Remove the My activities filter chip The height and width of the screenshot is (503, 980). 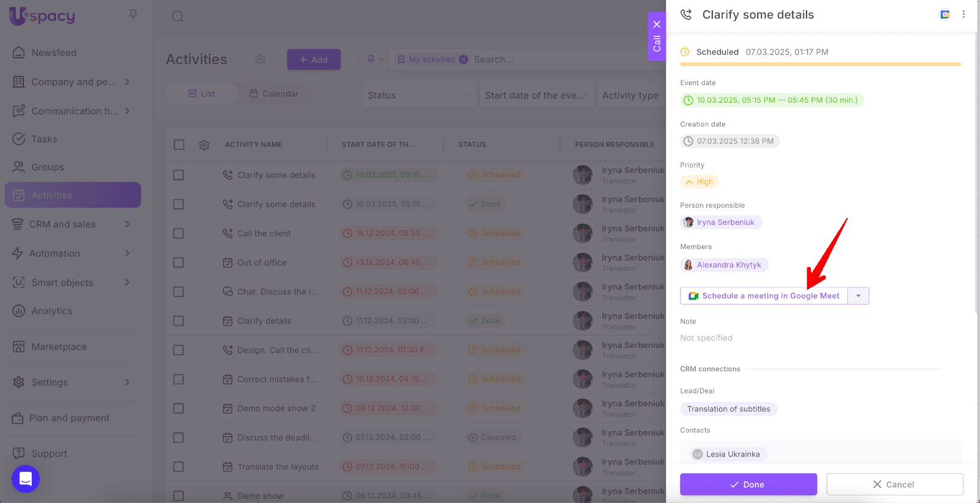[464, 59]
